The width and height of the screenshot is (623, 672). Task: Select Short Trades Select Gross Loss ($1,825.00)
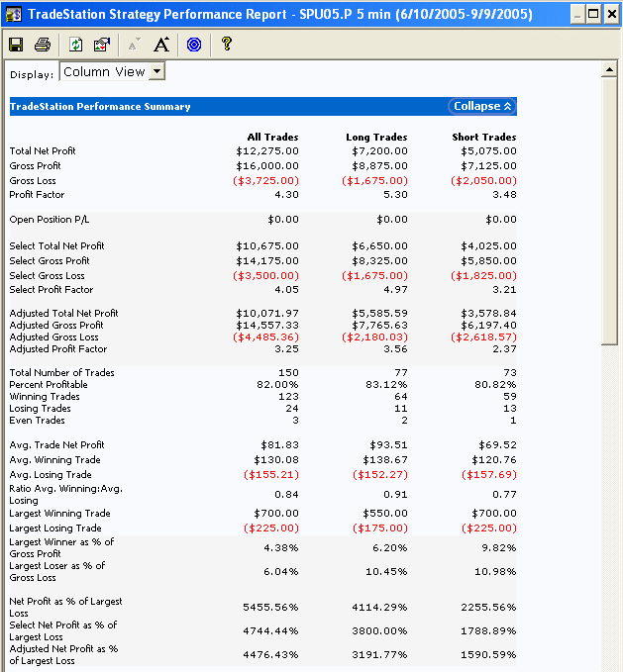483,276
